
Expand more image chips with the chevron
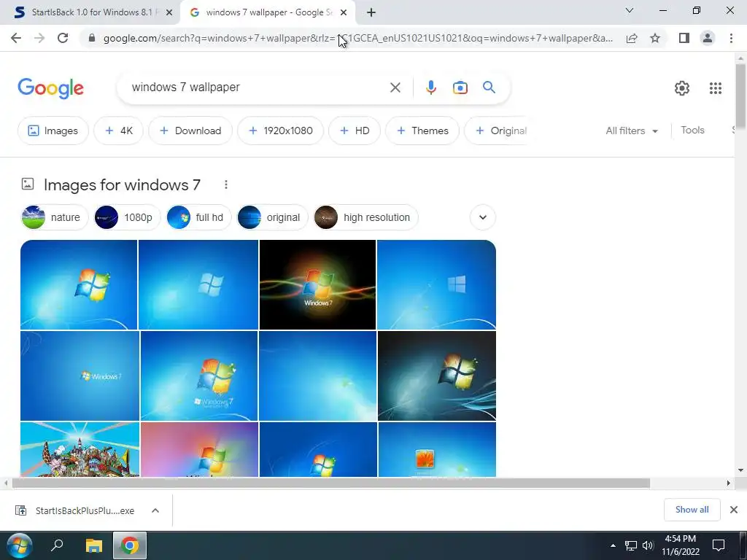point(483,217)
